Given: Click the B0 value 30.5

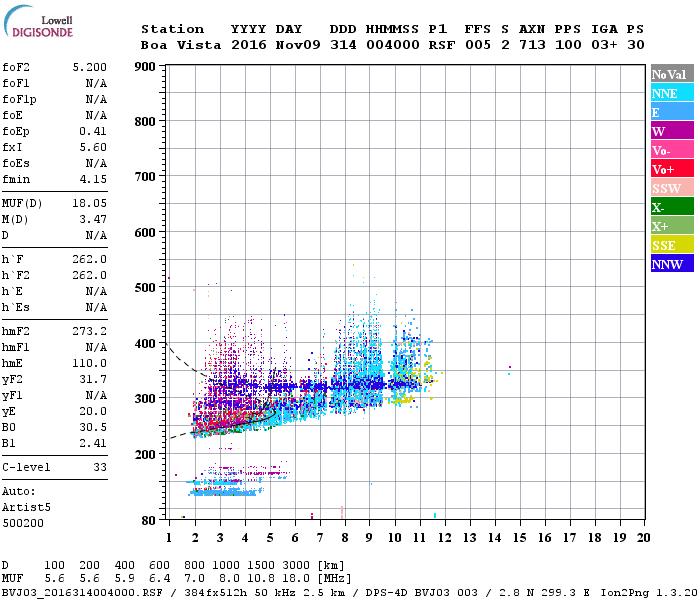Looking at the screenshot, I should click(93, 427).
